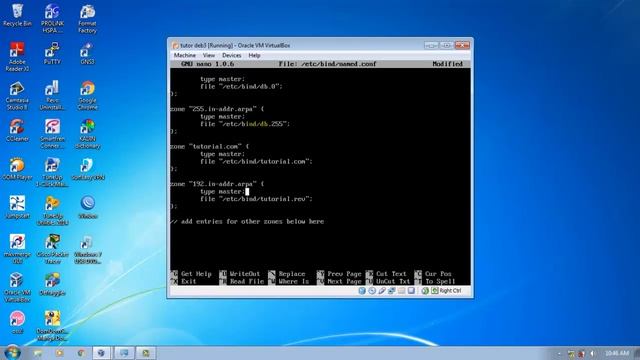The width and height of the screenshot is (640, 360).
Task: Open the Help menu in VirtualBox
Action: click(x=254, y=55)
